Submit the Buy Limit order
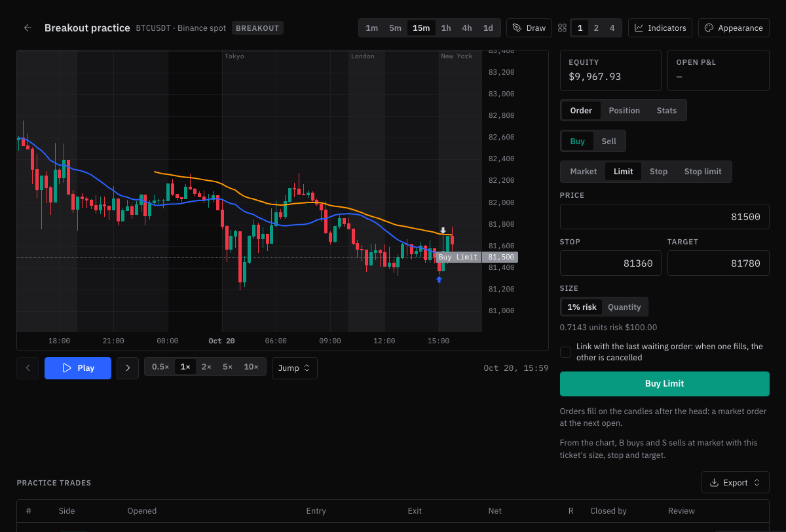This screenshot has width=786, height=532. pos(665,384)
